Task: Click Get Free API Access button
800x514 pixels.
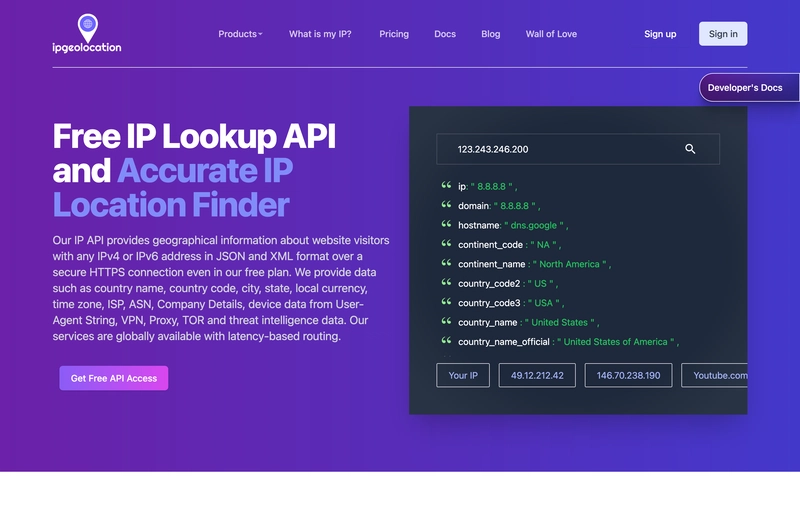Action: (x=114, y=378)
